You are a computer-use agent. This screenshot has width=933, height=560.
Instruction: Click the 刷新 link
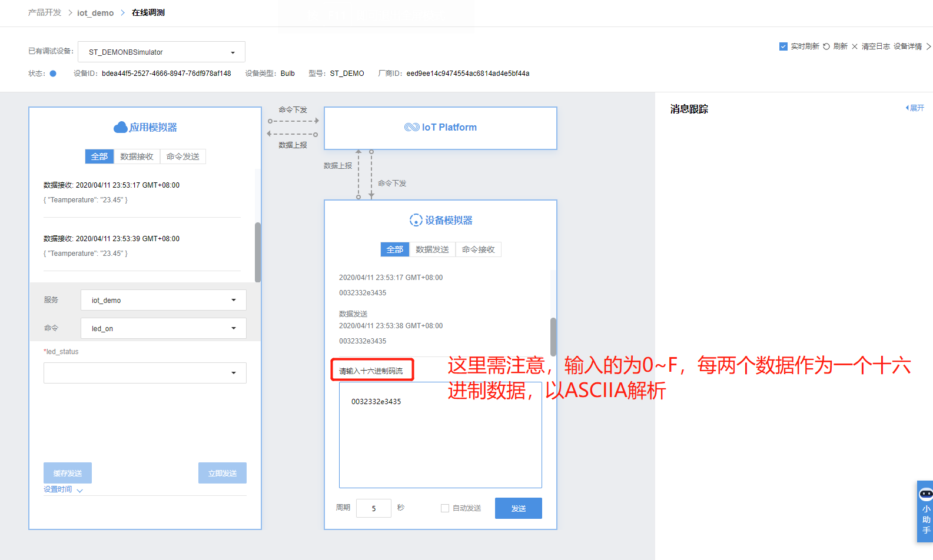pyautogui.click(x=841, y=46)
